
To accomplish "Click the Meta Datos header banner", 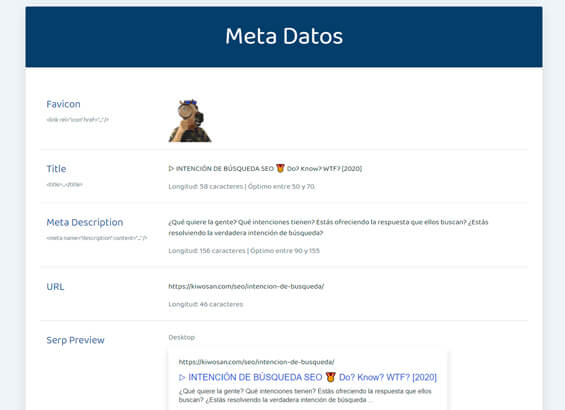I will point(284,37).
